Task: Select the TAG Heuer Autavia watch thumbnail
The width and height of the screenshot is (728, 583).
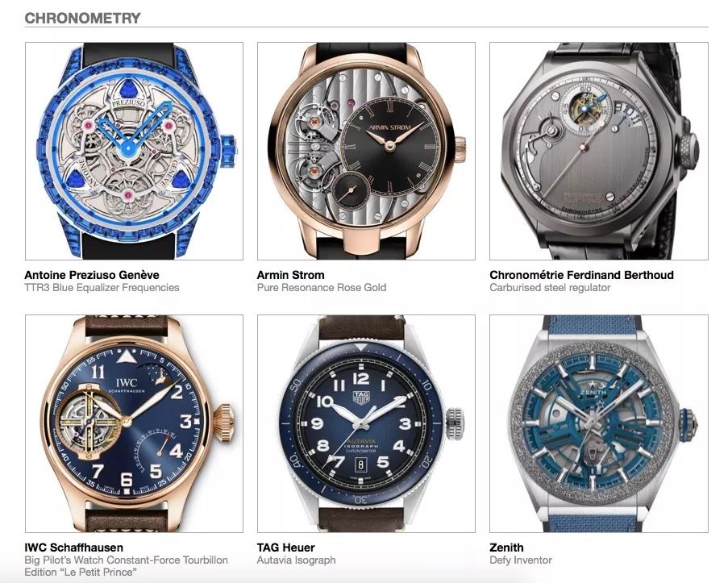Action: 366,423
